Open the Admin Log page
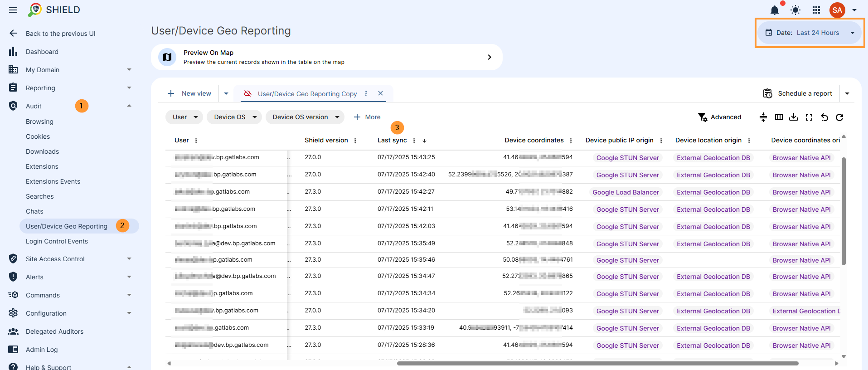 click(41, 350)
